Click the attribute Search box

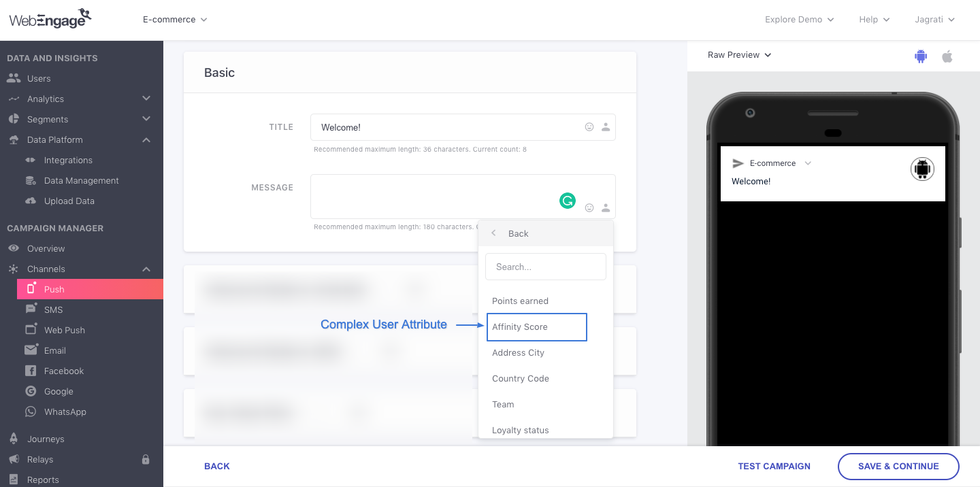click(546, 267)
